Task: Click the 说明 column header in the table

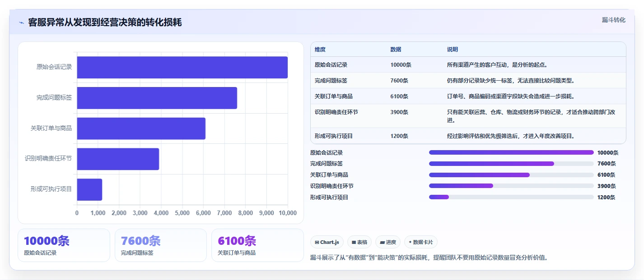Action: point(453,50)
